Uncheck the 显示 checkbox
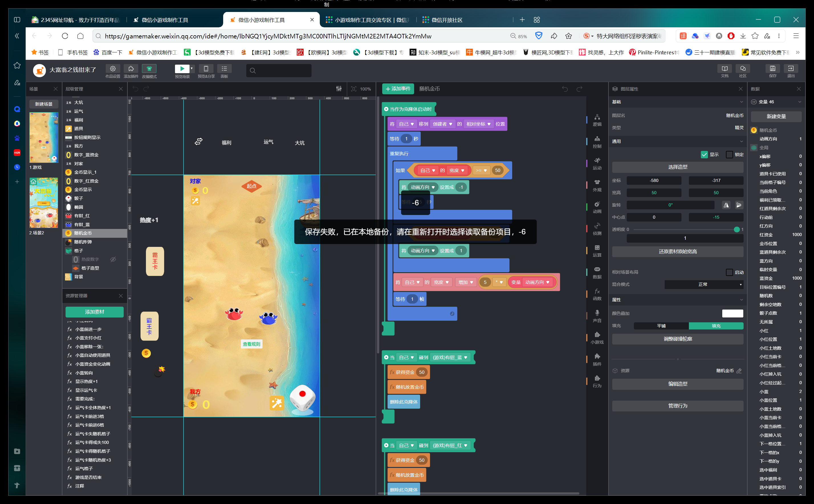The width and height of the screenshot is (814, 504). tap(704, 155)
